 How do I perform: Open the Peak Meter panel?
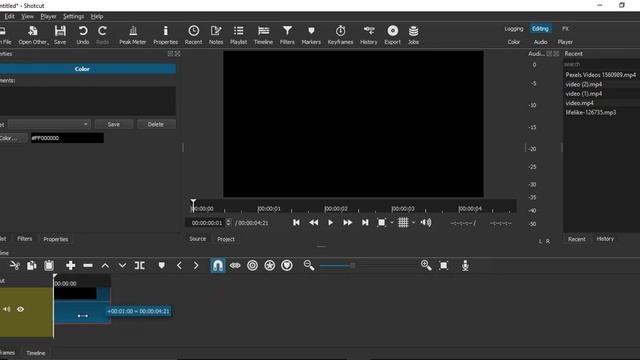133,35
